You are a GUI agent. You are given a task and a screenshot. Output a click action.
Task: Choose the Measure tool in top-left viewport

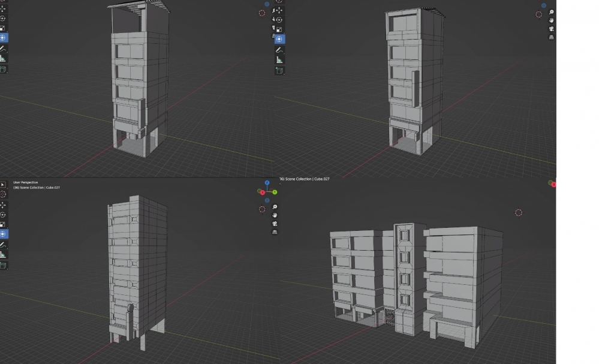pos(3,59)
